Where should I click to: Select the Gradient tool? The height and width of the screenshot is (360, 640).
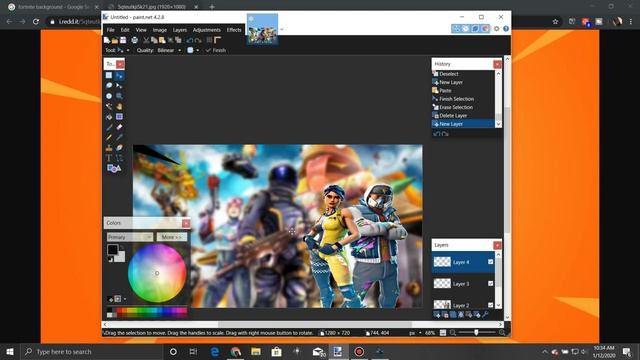119,117
